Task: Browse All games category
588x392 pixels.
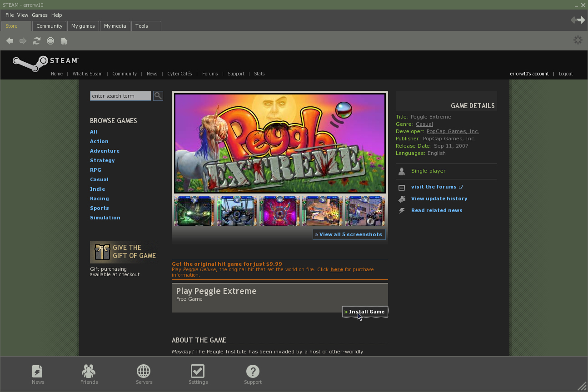Action: tap(94, 132)
